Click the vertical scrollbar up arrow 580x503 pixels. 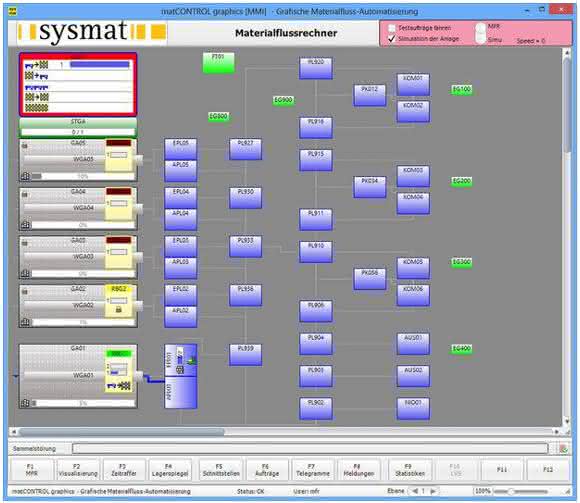[x=567, y=53]
